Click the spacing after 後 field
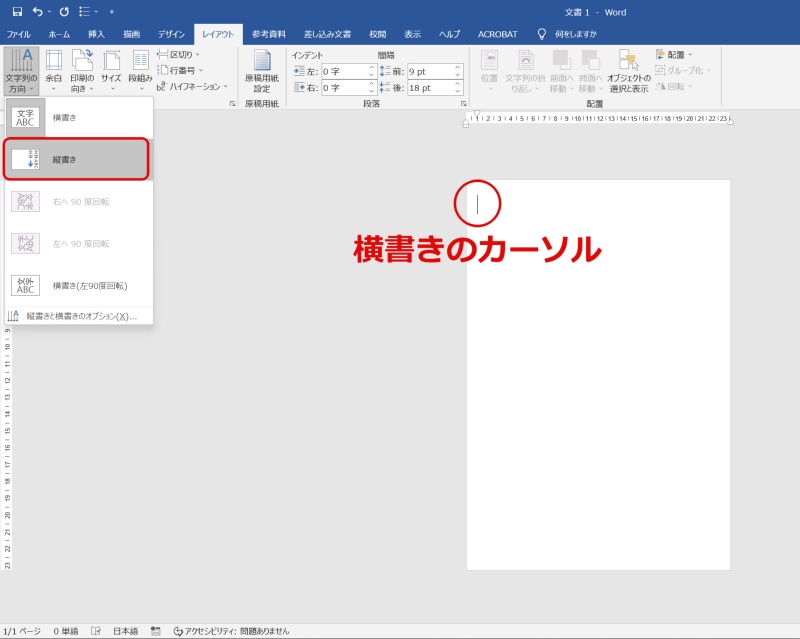Viewport: 800px width, 639px height. coord(430,88)
